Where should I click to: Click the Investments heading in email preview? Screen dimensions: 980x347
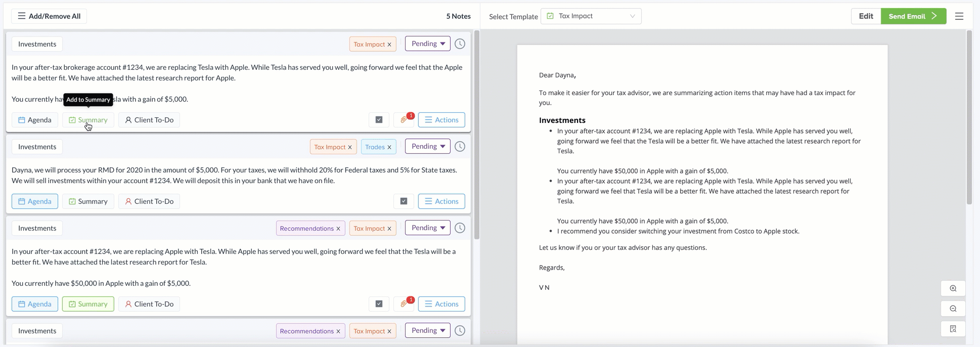pos(562,120)
